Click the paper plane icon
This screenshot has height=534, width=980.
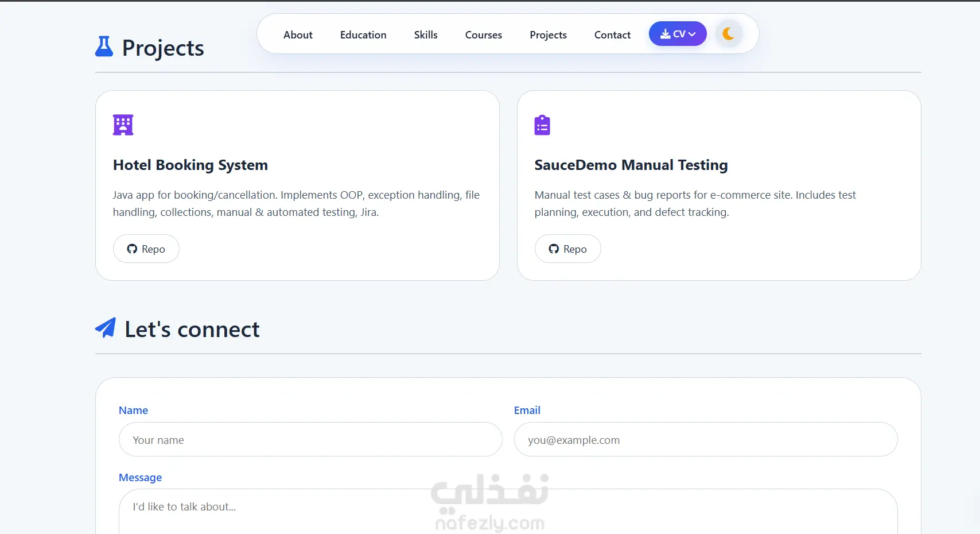(106, 328)
